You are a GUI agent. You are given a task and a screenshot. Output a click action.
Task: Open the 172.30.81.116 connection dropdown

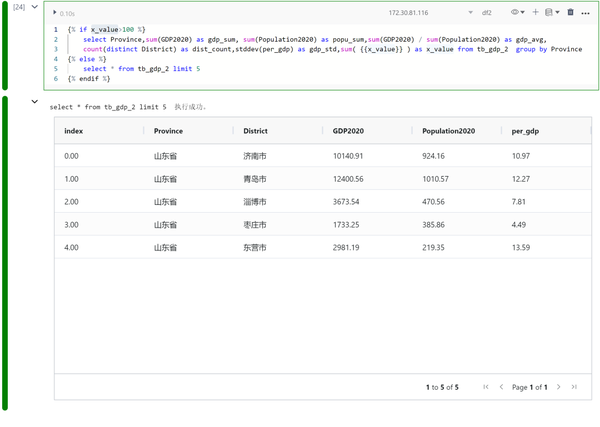tap(470, 13)
